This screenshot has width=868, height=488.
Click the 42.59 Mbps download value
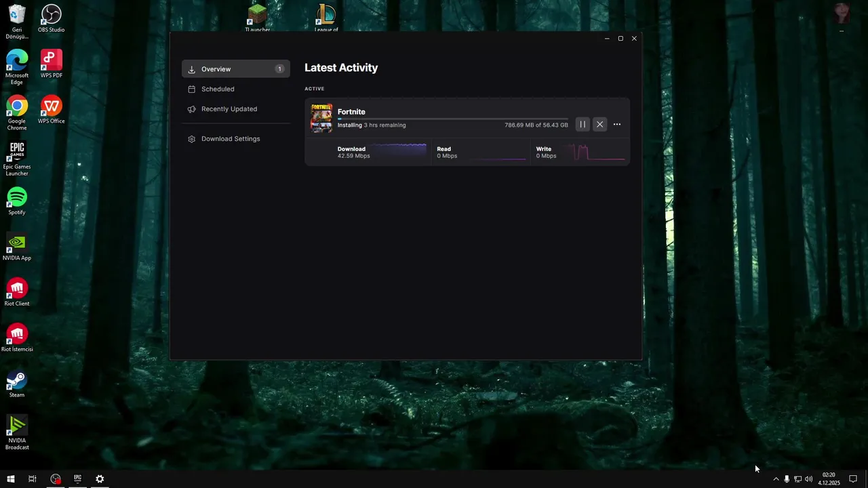click(354, 156)
